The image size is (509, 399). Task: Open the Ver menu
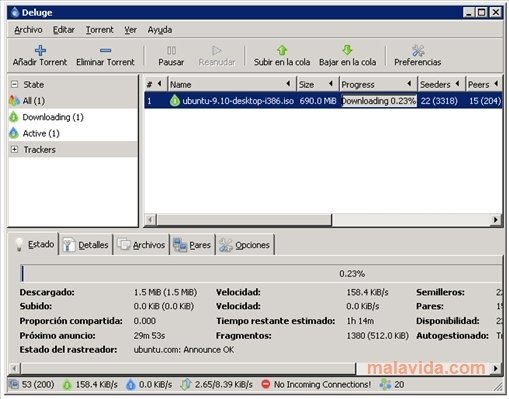point(131,30)
